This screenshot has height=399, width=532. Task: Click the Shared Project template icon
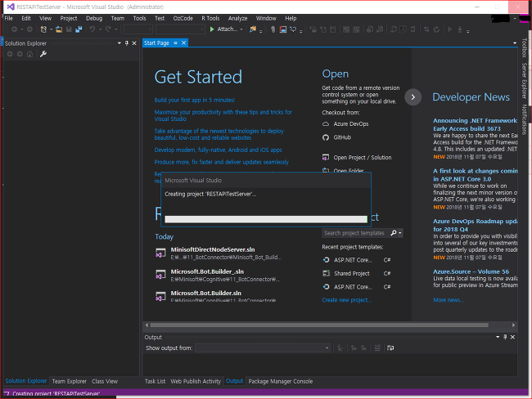click(326, 273)
